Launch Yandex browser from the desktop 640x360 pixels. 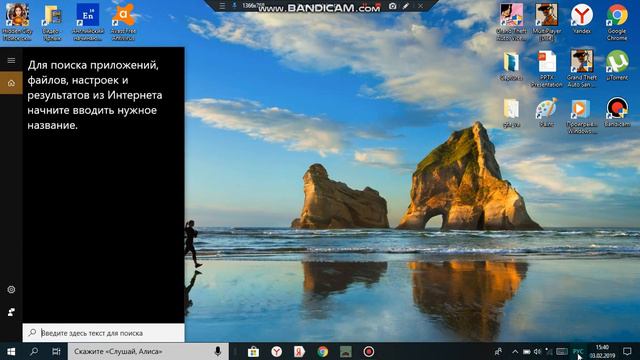582,20
